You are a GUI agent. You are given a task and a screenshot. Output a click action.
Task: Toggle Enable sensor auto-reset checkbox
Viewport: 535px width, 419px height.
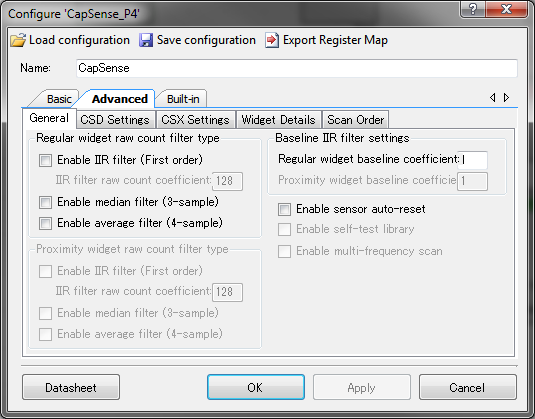pos(284,209)
